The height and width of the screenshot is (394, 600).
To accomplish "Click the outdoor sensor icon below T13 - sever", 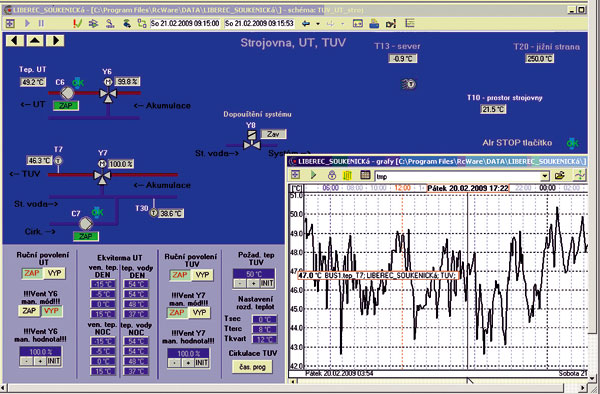I will (409, 84).
